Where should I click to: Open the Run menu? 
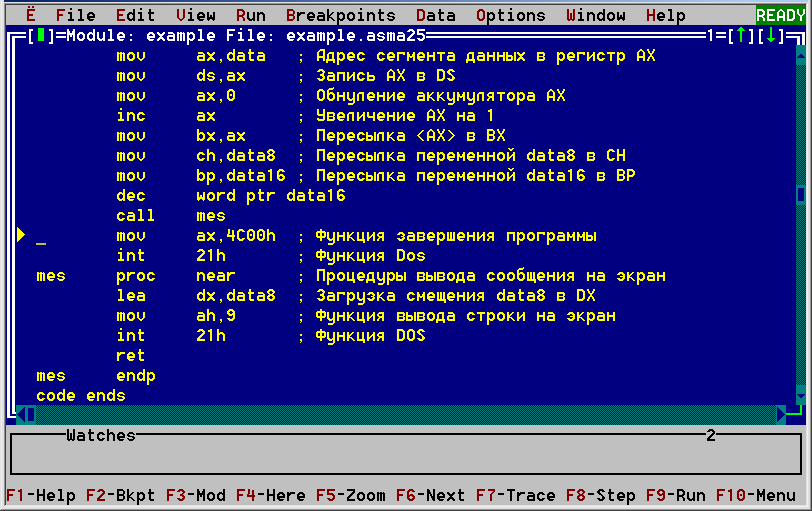pyautogui.click(x=251, y=15)
